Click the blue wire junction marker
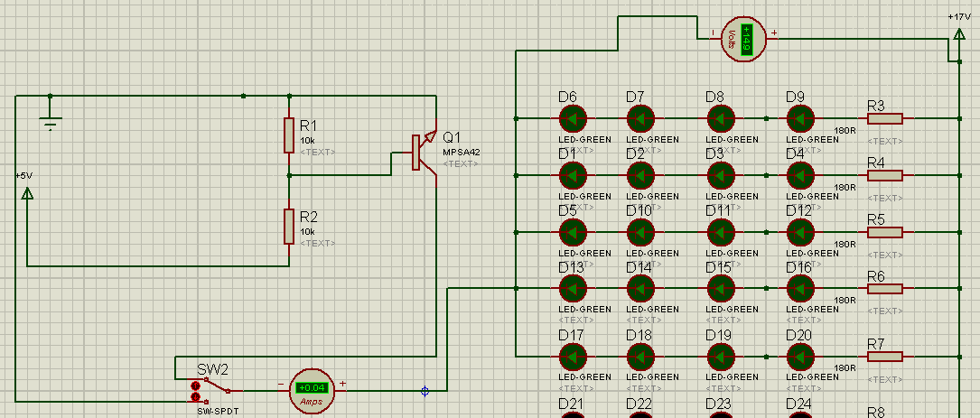The height and width of the screenshot is (418, 980). (x=425, y=391)
